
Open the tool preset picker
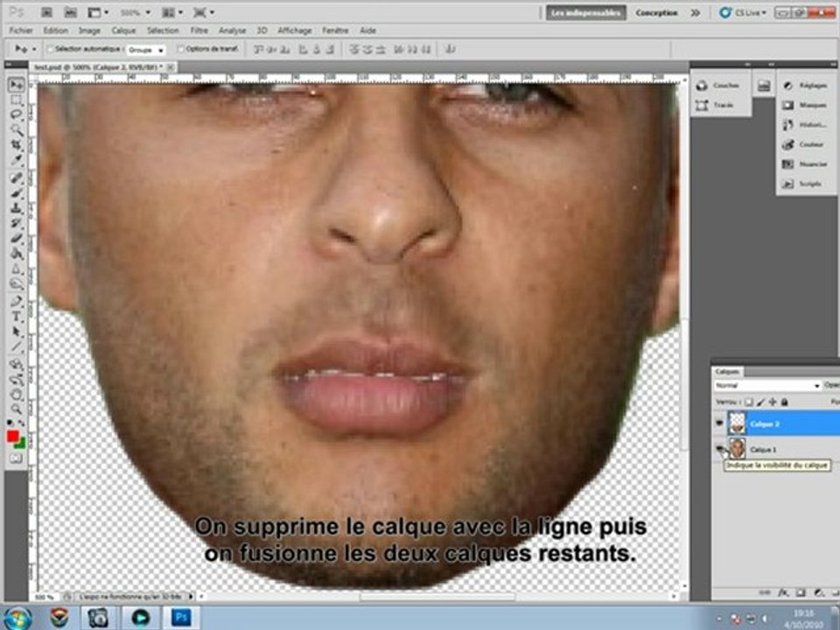point(24,49)
